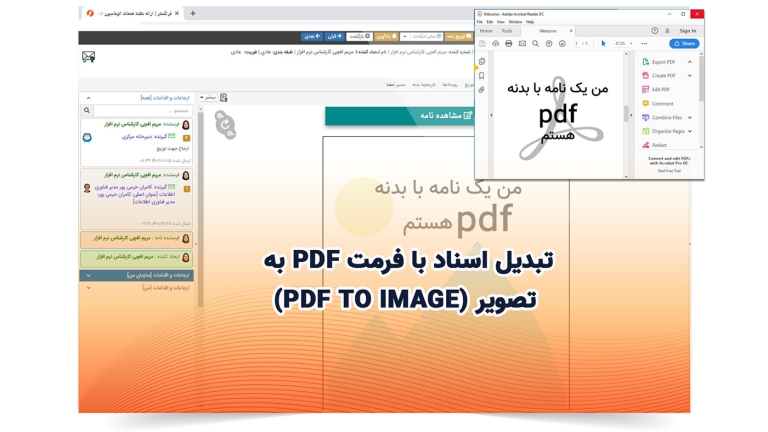This screenshot has width=768, height=432.
Task: Open the بیشتر dropdown
Action: [209, 97]
